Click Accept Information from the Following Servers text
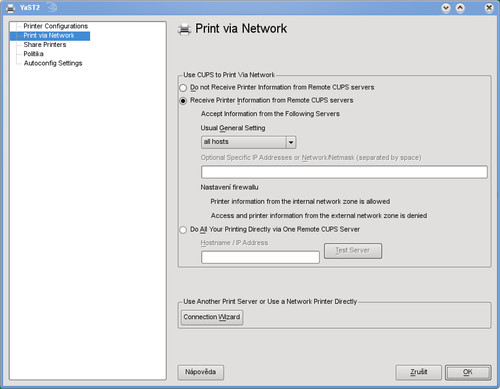The width and height of the screenshot is (500, 389). click(x=270, y=114)
